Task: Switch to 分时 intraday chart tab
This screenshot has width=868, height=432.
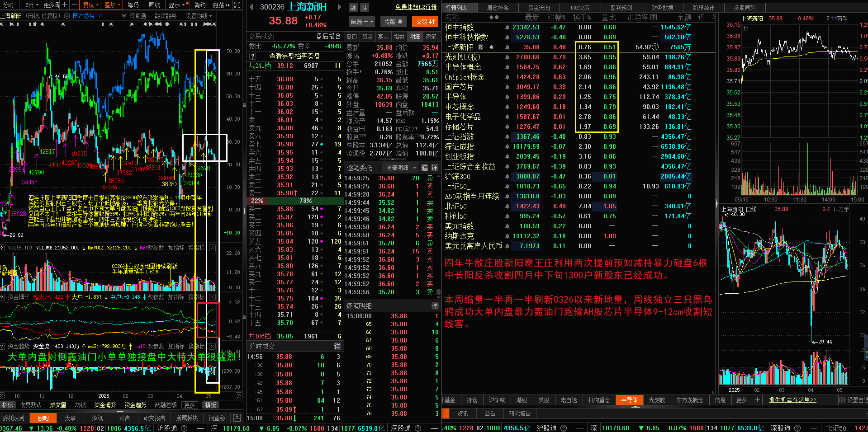Action: coord(9,5)
